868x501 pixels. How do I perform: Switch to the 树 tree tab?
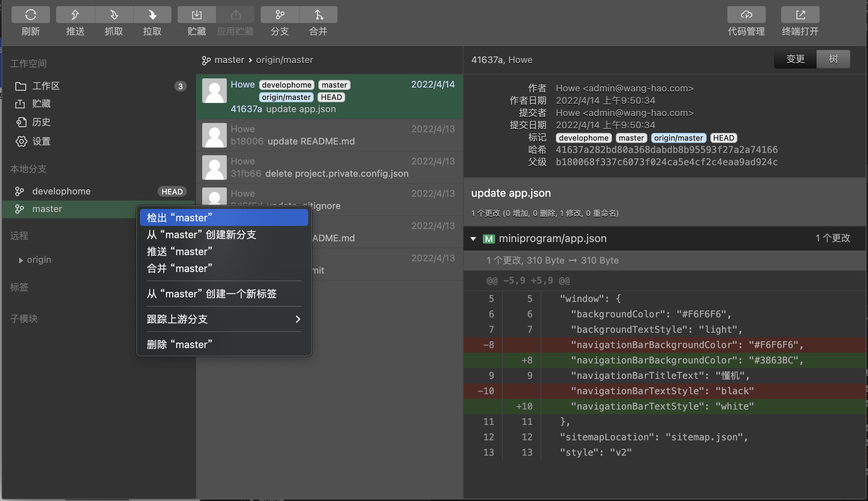(x=833, y=59)
